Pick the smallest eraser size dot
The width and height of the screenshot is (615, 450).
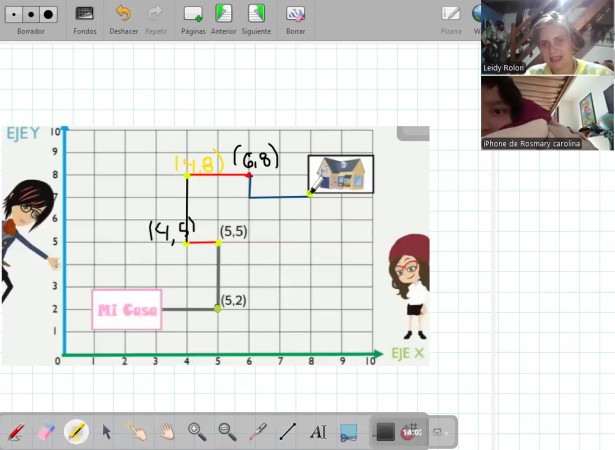point(14,15)
